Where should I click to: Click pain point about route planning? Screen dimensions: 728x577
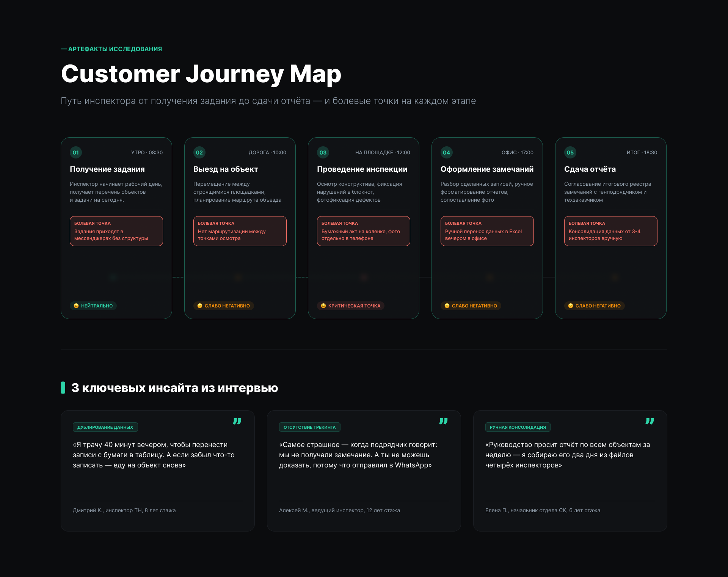pyautogui.click(x=240, y=231)
